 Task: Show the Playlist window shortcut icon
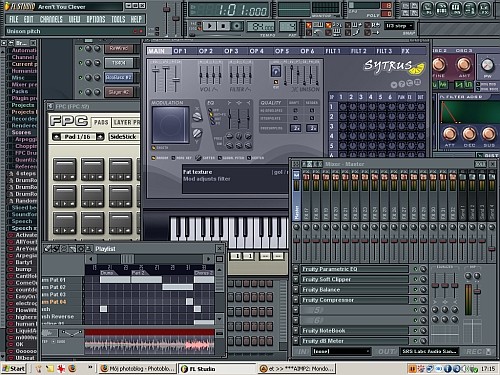pos(428,9)
